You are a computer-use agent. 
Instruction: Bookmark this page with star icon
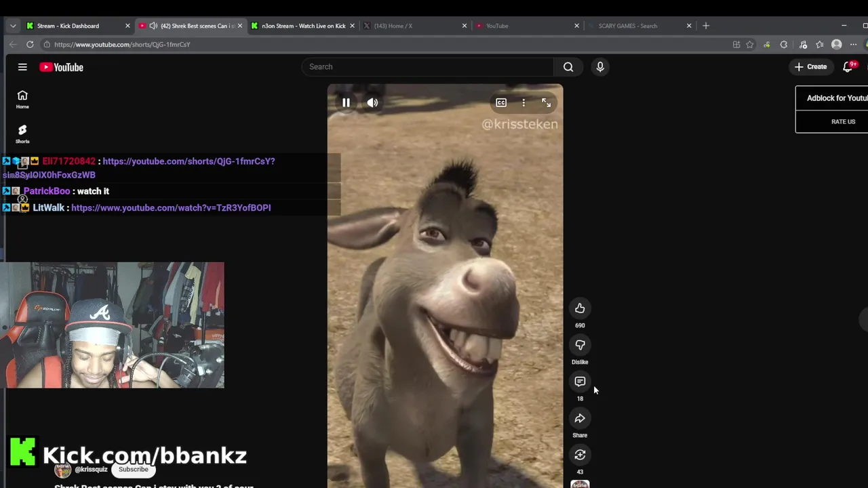coord(750,45)
